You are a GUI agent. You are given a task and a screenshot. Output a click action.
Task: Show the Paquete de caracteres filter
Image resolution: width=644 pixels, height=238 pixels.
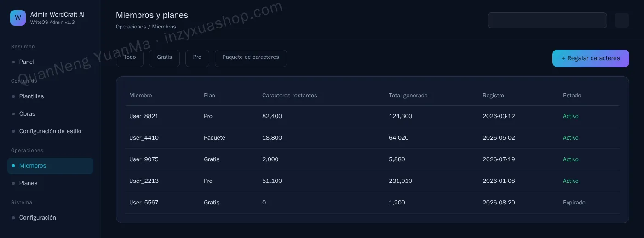[251, 58]
